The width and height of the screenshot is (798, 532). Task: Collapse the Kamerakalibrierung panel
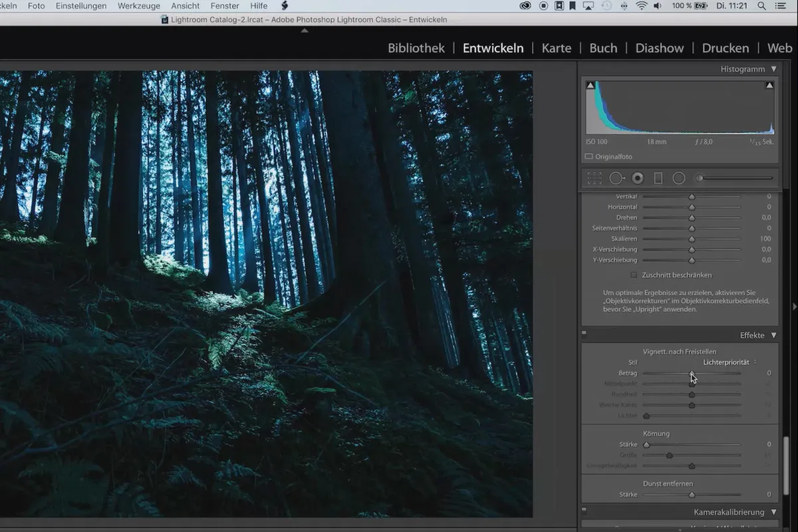tap(773, 513)
